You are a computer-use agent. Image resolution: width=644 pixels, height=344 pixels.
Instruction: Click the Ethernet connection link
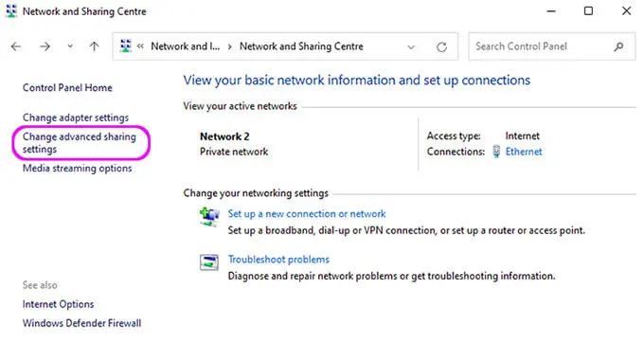click(524, 152)
